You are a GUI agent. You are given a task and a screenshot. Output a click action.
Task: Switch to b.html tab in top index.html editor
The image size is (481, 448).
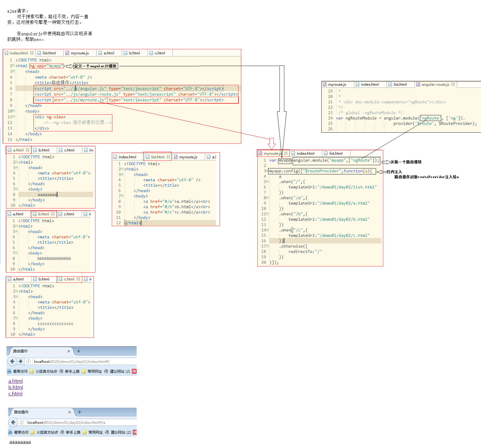point(134,53)
